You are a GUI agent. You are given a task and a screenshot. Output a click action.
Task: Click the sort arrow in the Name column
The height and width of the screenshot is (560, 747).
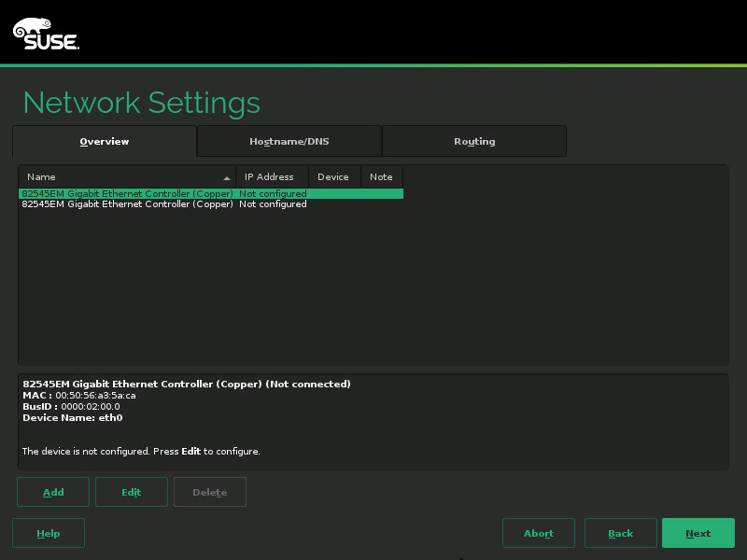click(x=227, y=177)
